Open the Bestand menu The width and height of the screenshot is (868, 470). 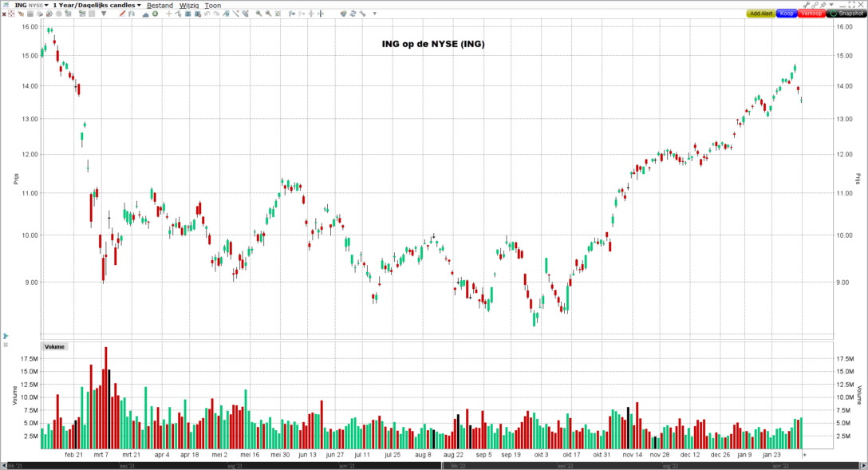pyautogui.click(x=160, y=6)
